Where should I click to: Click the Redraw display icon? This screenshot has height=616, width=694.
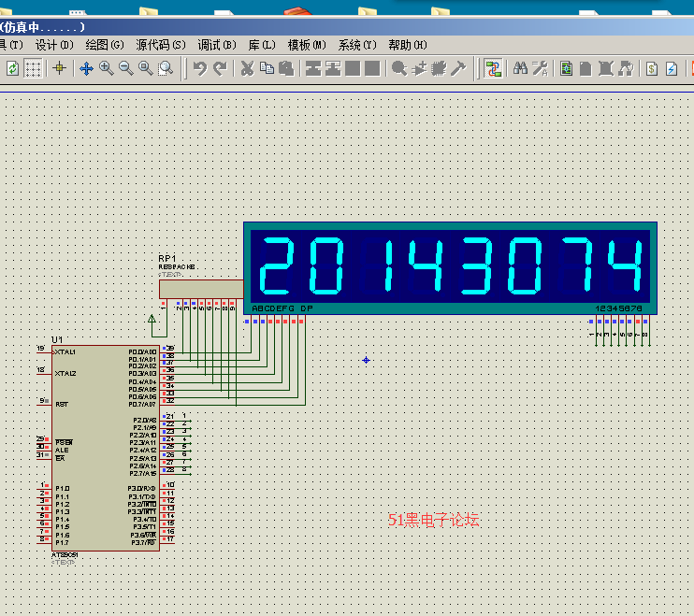pyautogui.click(x=13, y=68)
